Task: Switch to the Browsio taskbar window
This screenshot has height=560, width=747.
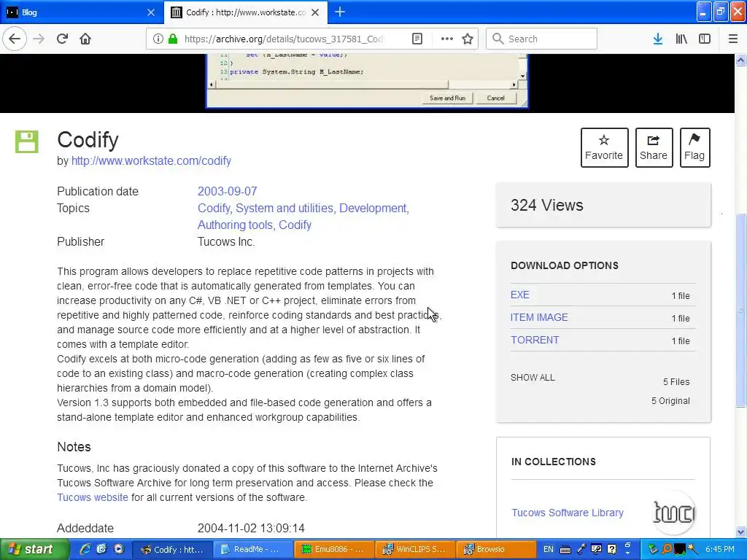Action: click(x=495, y=549)
